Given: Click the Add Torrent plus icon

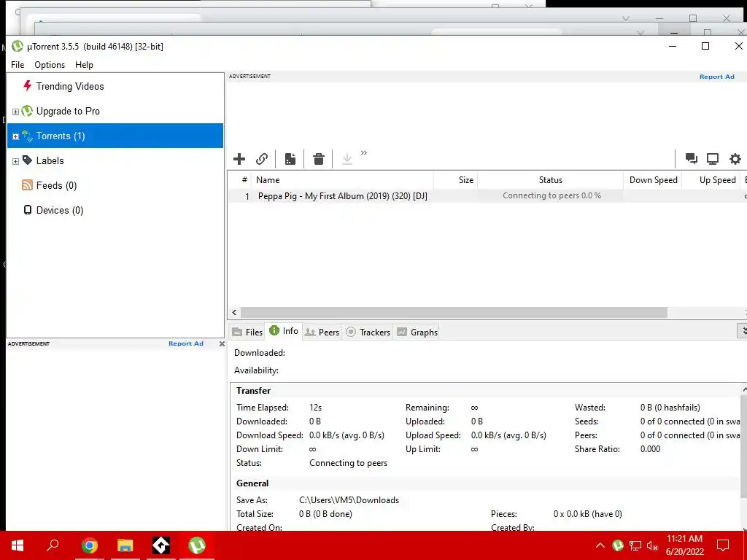Looking at the screenshot, I should [x=239, y=158].
